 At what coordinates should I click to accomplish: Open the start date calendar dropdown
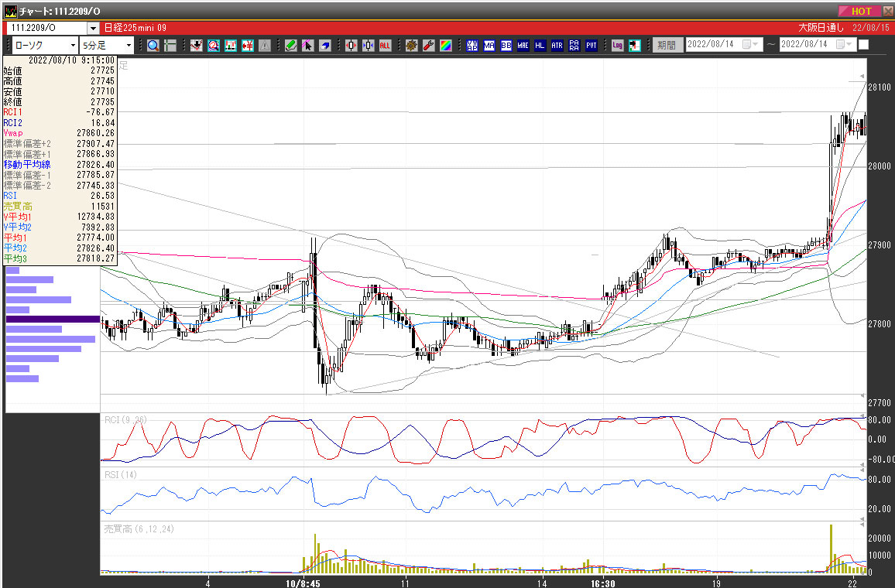click(x=750, y=44)
